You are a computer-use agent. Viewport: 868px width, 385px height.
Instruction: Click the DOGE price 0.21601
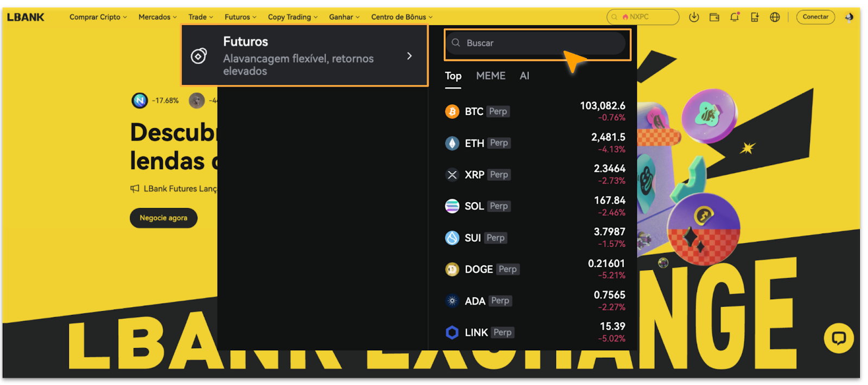tap(607, 263)
